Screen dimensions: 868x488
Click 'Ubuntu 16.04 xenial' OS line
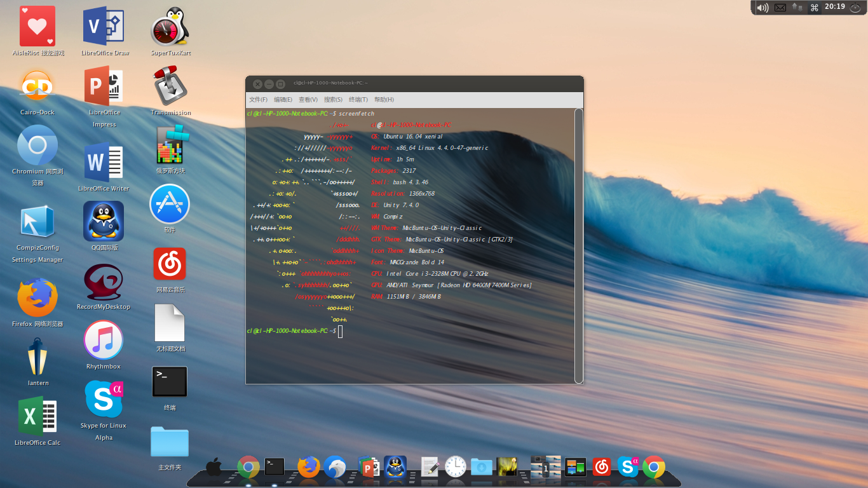pos(413,137)
